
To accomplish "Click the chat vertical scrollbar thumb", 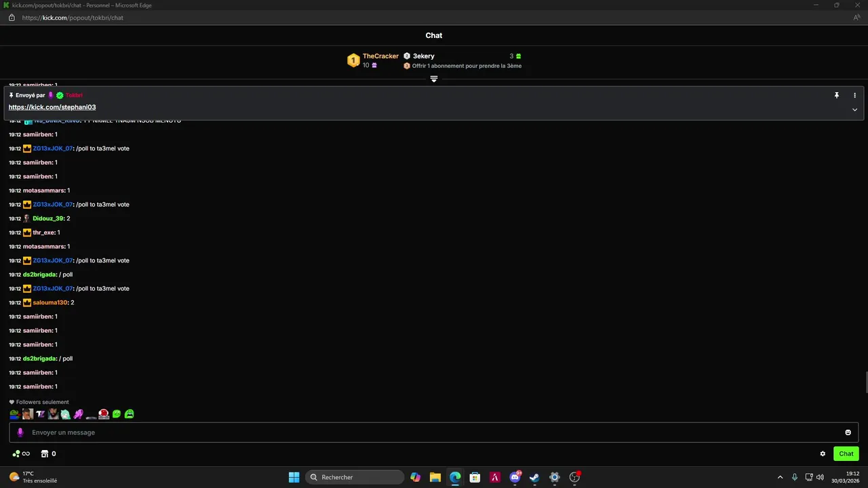I will point(865,382).
